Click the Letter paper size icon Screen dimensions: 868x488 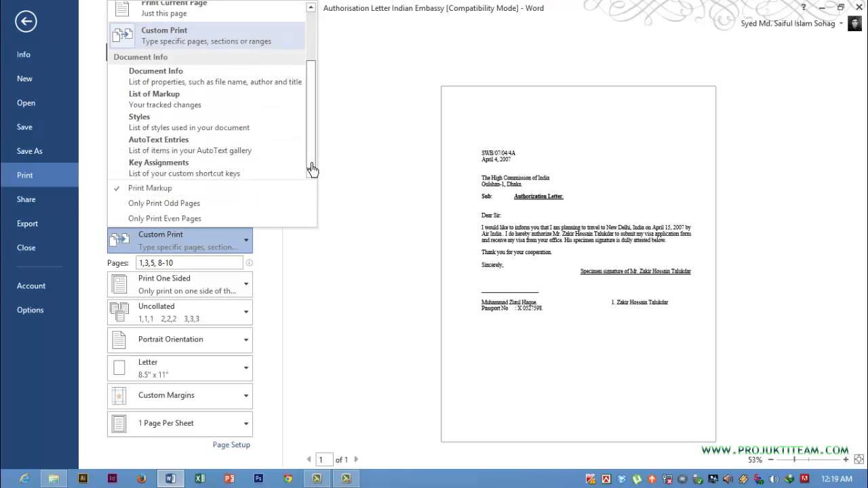119,367
